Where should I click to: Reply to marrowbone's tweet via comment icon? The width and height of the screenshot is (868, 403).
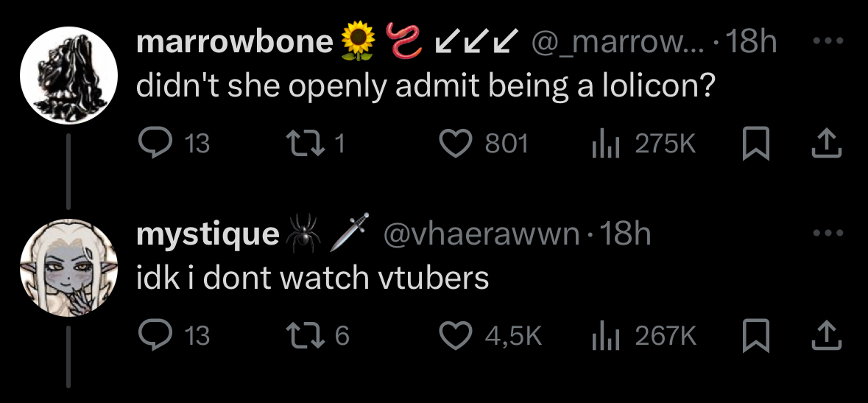point(151,144)
